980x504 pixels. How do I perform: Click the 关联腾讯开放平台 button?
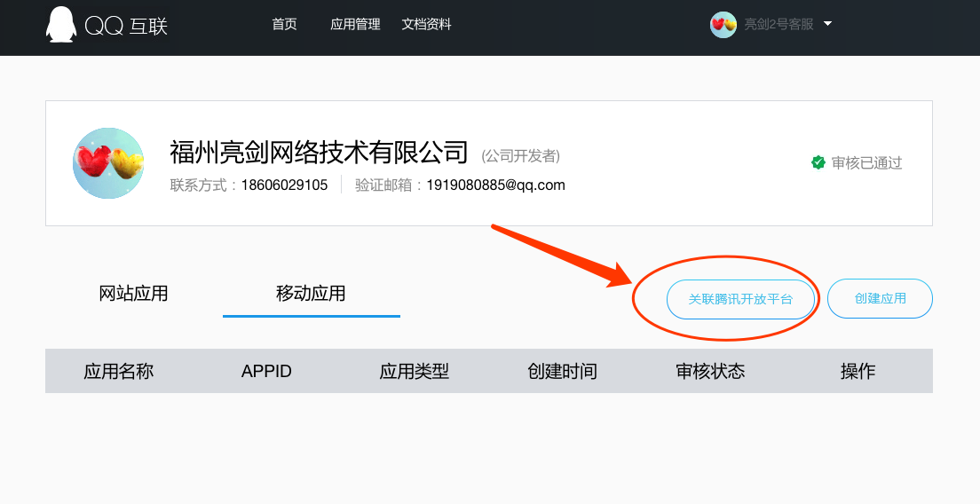click(740, 299)
